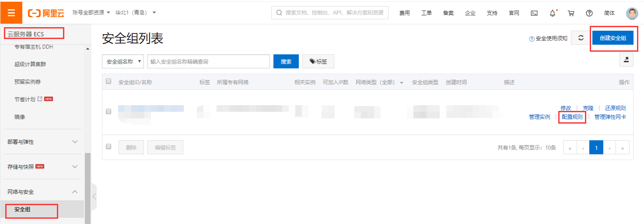Click the 管理弹性网卡 link
Screen dimensions: 644x224
pos(610,117)
